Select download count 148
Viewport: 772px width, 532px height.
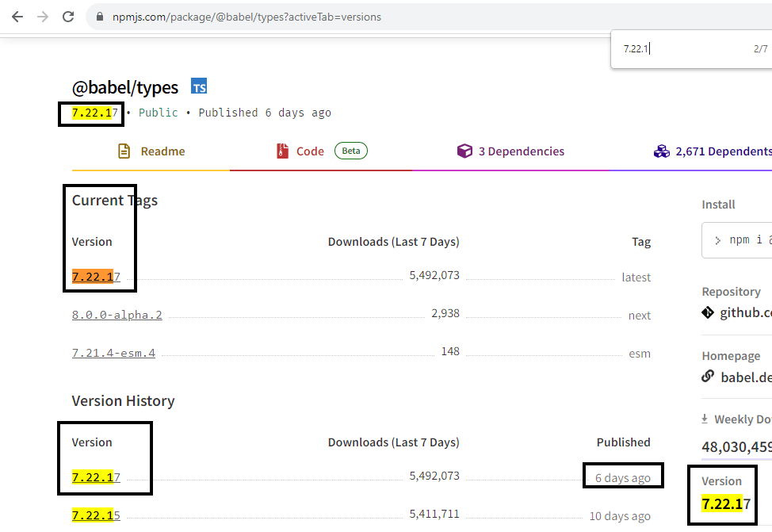[450, 351]
